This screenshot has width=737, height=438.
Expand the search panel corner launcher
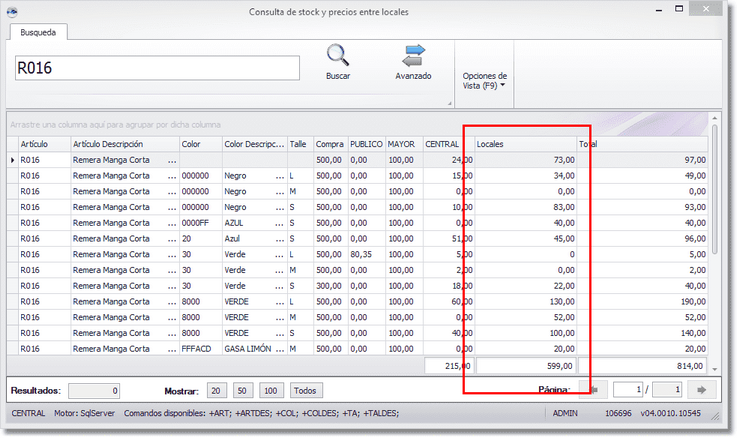(x=449, y=104)
